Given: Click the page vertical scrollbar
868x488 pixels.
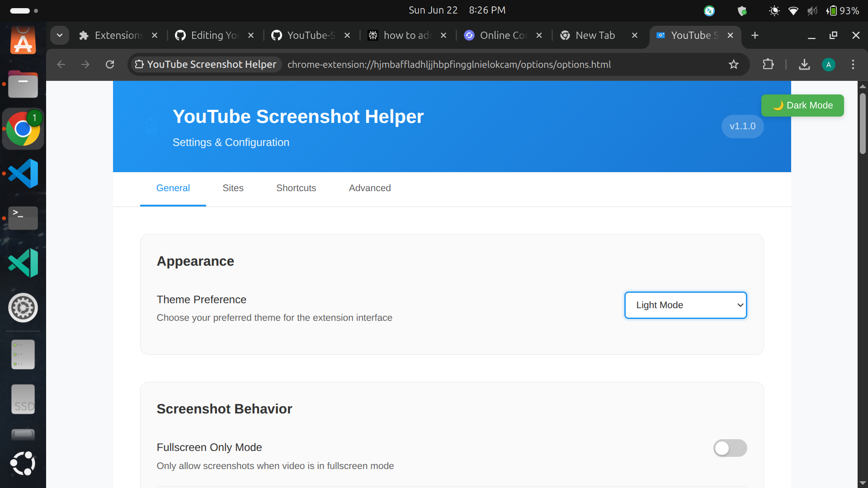Looking at the screenshot, I should pyautogui.click(x=863, y=124).
